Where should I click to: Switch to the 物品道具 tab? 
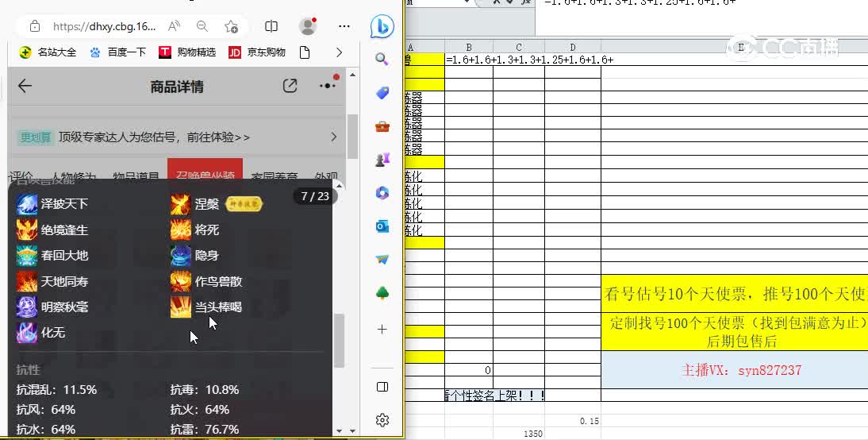(136, 176)
